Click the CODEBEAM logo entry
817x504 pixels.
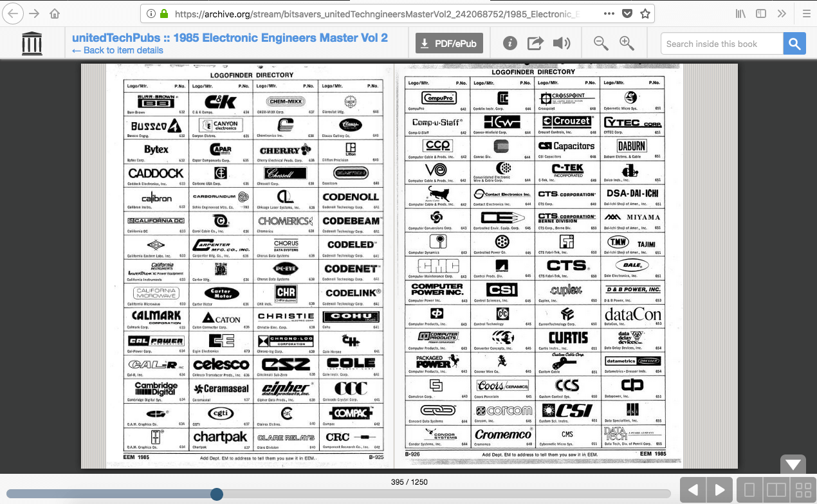tap(351, 224)
